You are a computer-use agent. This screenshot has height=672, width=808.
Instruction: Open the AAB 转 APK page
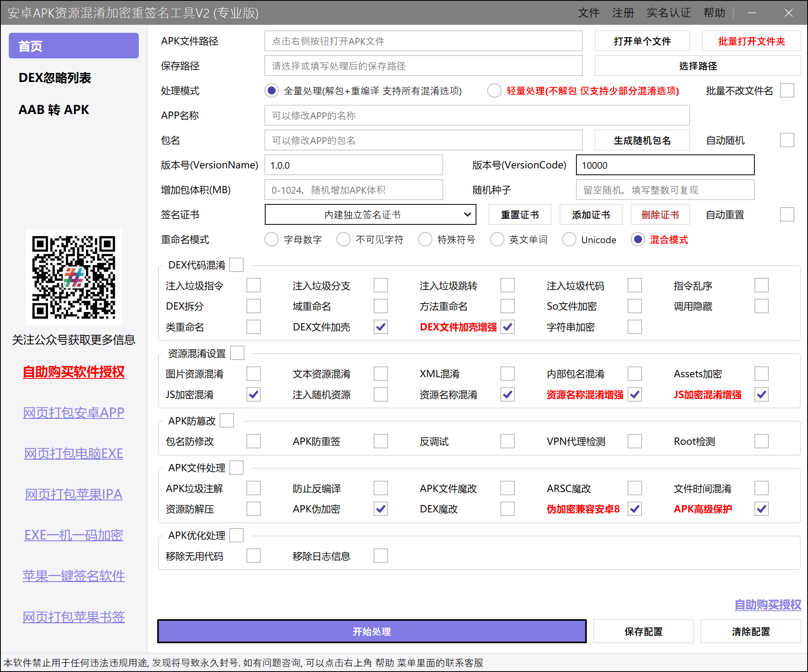coord(54,110)
